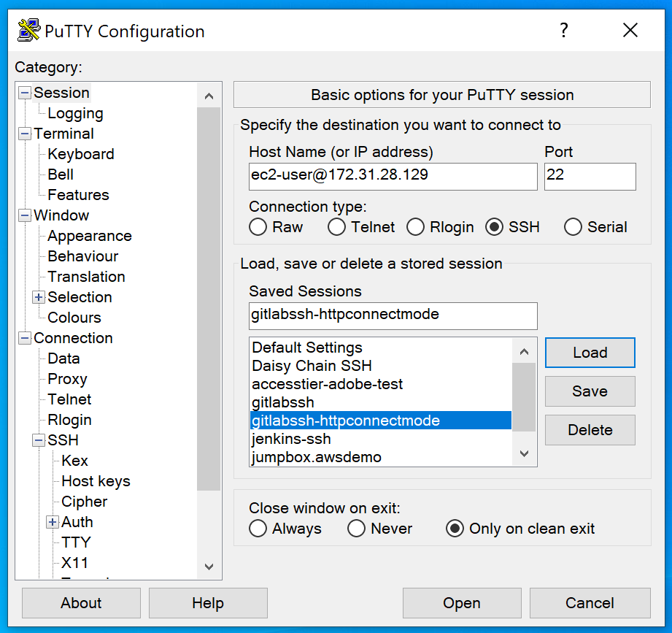
Task: Select the Session category label
Action: click(x=61, y=93)
